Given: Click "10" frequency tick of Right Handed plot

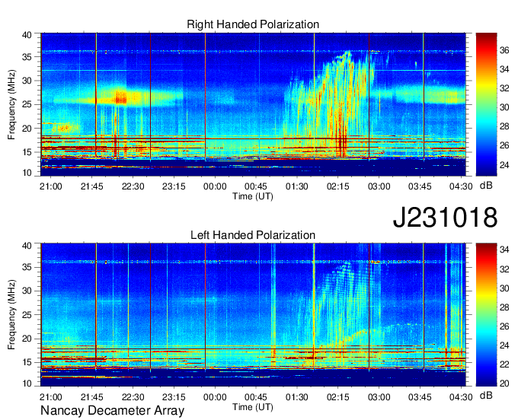Looking at the screenshot, I should (x=27, y=173).
